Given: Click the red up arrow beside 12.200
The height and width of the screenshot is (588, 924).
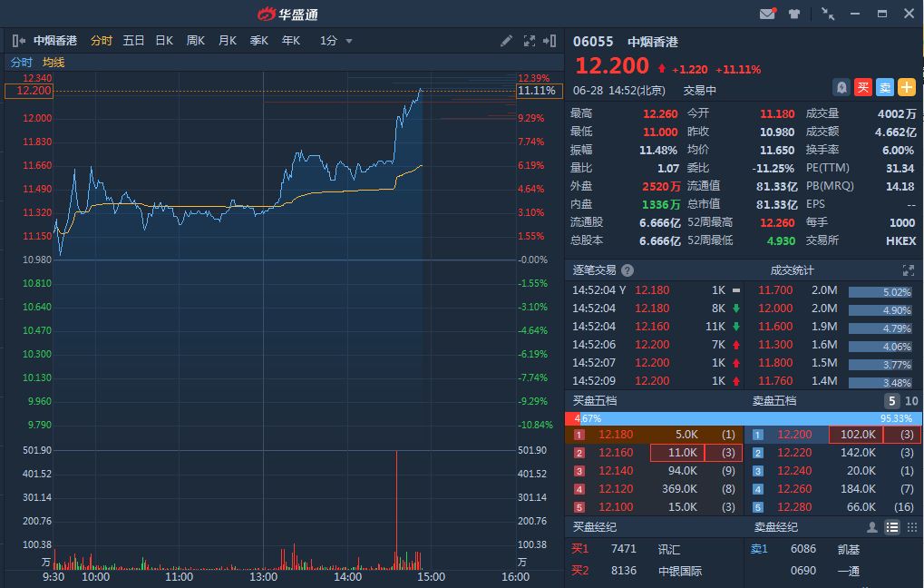Looking at the screenshot, I should pyautogui.click(x=662, y=68).
